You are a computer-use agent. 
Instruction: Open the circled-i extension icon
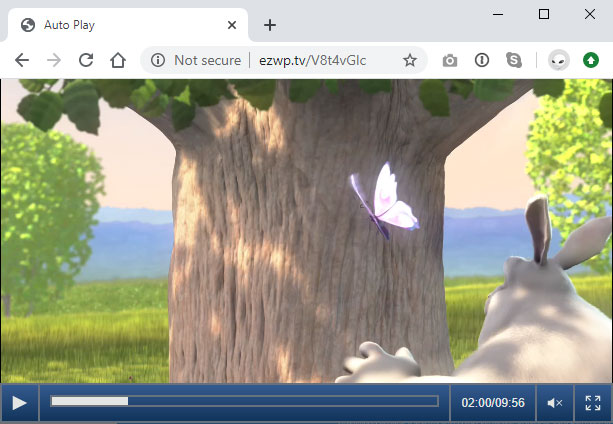[x=482, y=60]
